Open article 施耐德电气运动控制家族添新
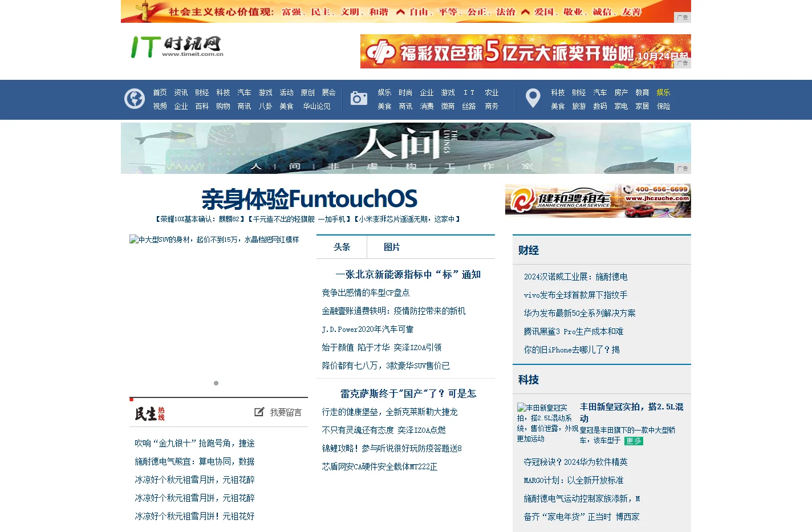Viewport: 812px width, 532px height. [x=582, y=498]
